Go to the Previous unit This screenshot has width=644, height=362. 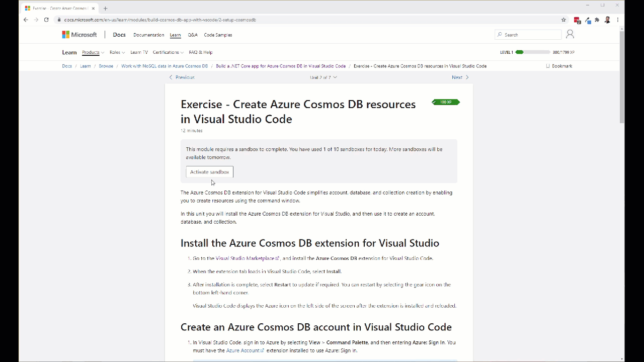pyautogui.click(x=182, y=77)
